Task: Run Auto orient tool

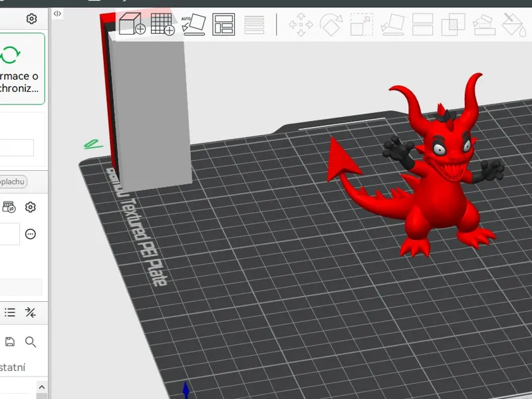Action: pyautogui.click(x=194, y=24)
